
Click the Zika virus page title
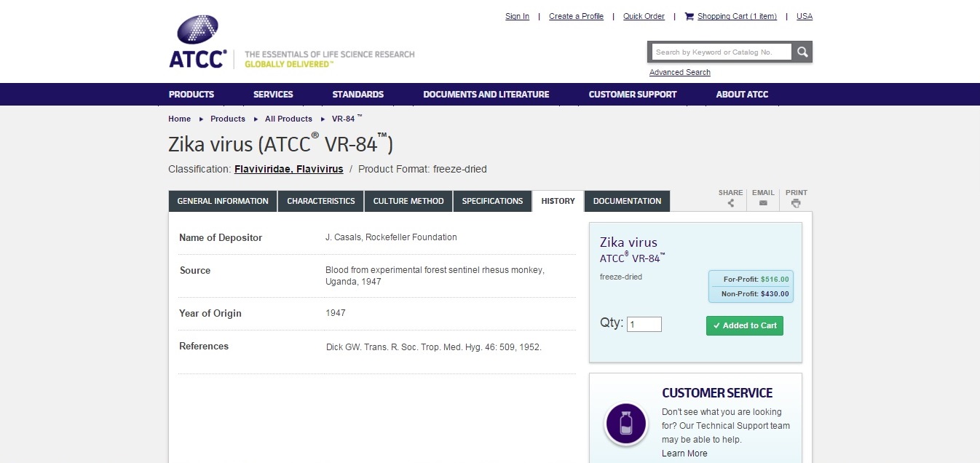click(281, 143)
